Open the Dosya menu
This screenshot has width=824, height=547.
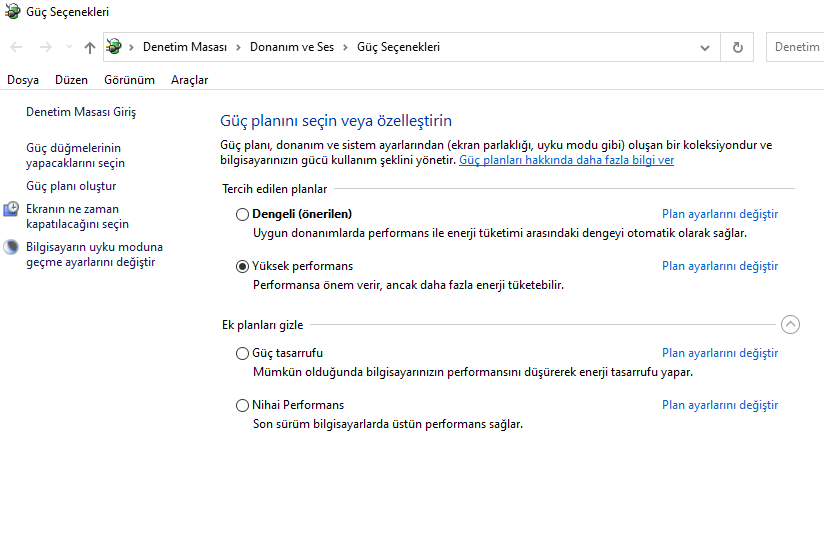23,80
